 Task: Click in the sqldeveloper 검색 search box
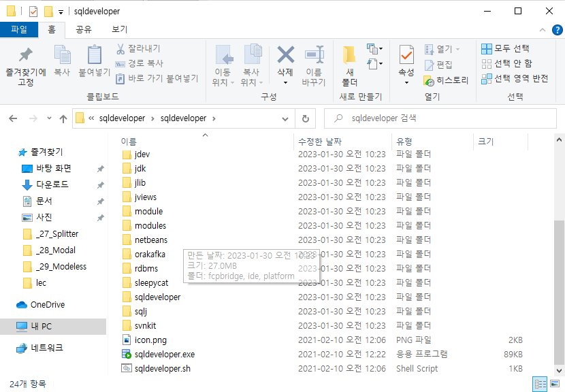point(440,118)
